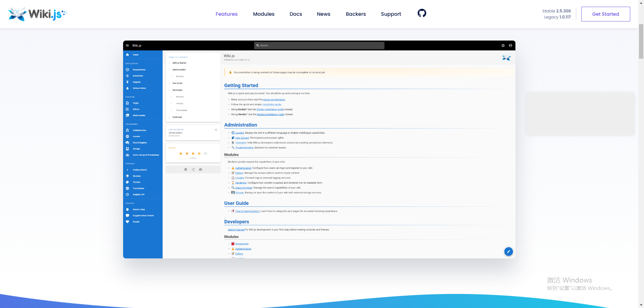The height and width of the screenshot is (308, 644).
Task: Click the Getting Started page heading
Action: [x=241, y=85]
